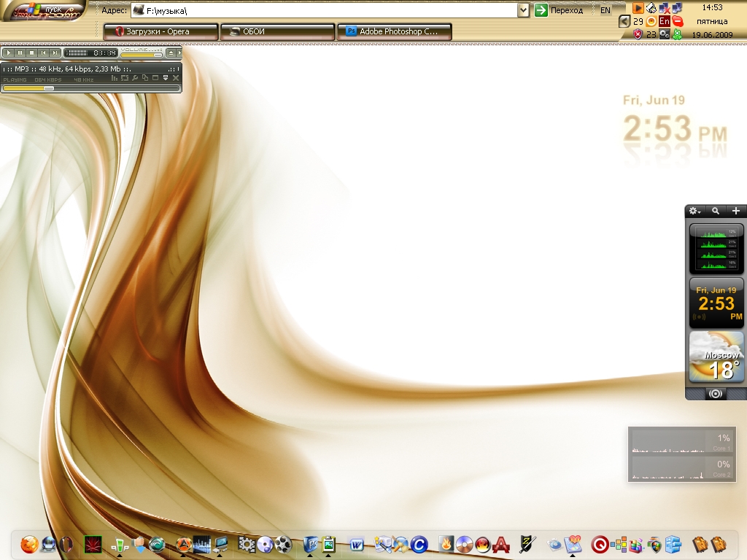Image resolution: width=747 pixels, height=560 pixels.
Task: Switch to the Загрузки - Opera window
Action: click(x=161, y=31)
